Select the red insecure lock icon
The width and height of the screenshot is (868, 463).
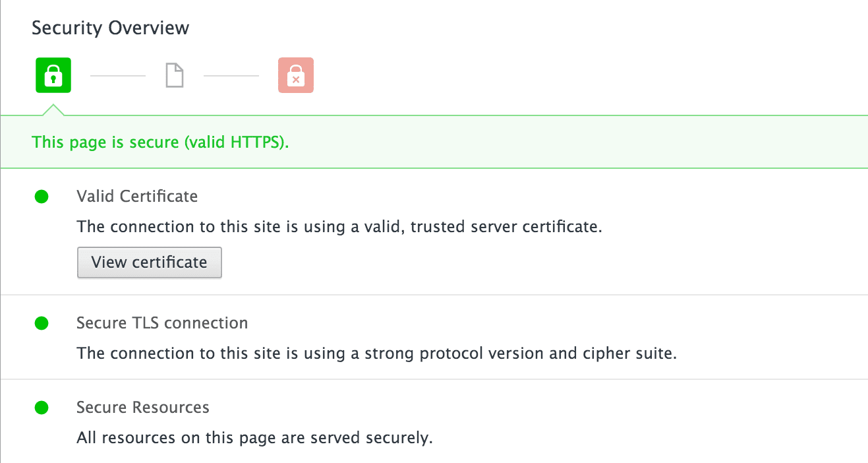295,75
